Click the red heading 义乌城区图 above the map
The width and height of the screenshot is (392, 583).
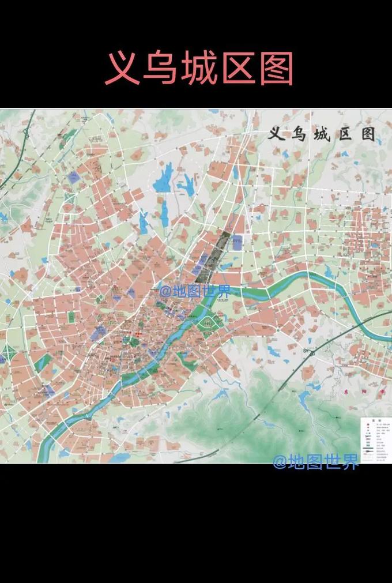(199, 69)
